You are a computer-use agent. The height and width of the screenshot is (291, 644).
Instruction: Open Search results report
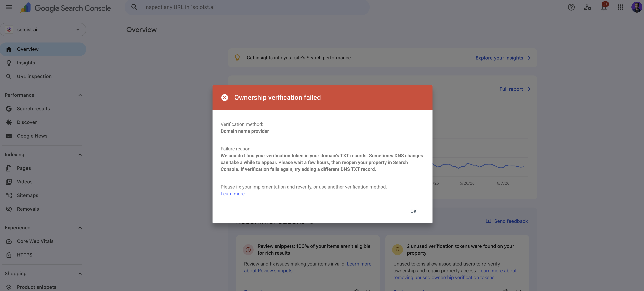click(x=33, y=109)
